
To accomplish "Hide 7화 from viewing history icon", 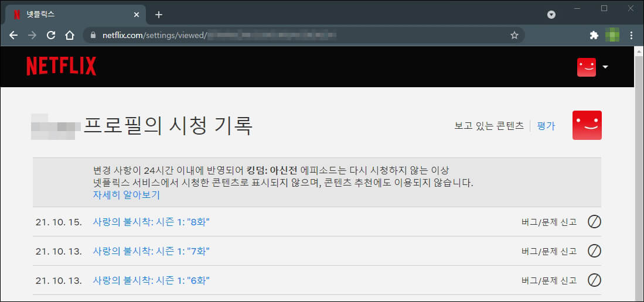I will pos(594,250).
